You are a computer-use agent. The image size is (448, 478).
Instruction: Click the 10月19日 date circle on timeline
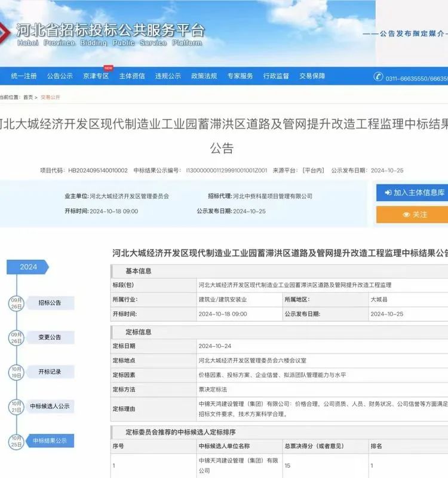pos(16,372)
